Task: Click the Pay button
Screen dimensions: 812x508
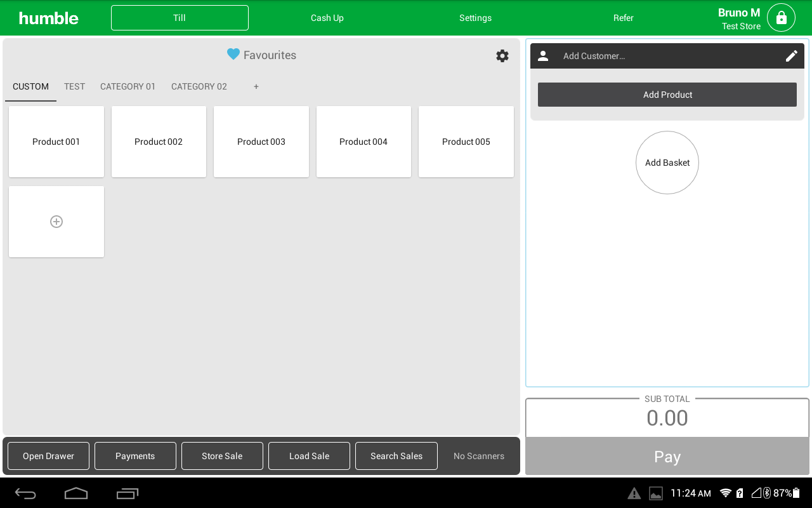Action: click(x=667, y=456)
